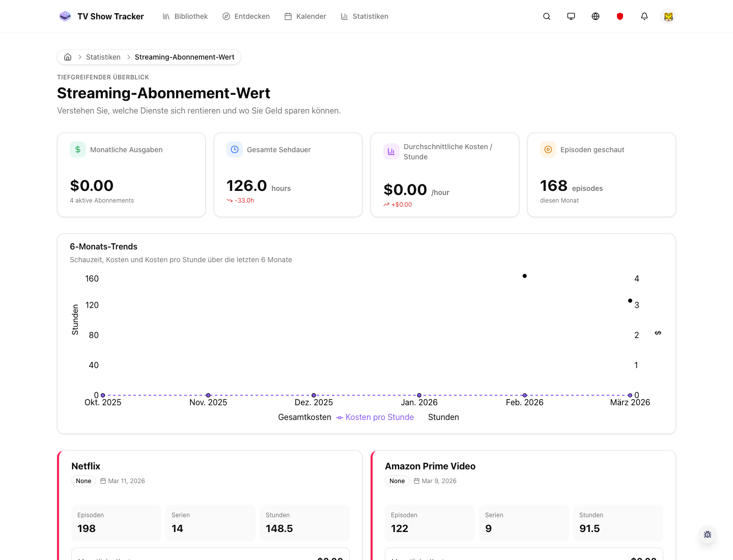Toggle the Stunden series in the chart legend
Viewport: 733px width, 560px height.
pos(443,417)
